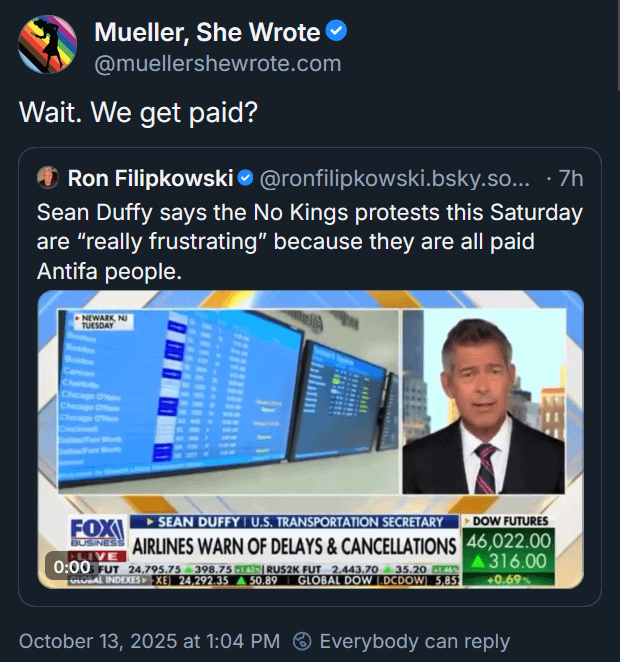
Task: Open the October 13, 2025 post date
Action: 149,641
